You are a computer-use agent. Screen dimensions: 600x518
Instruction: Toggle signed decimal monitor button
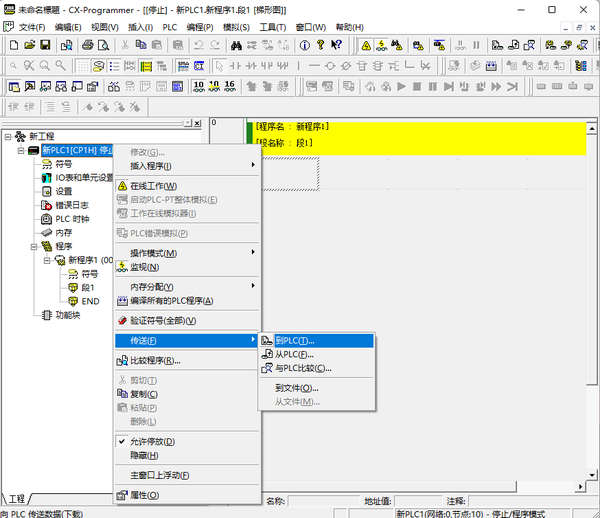[214, 87]
